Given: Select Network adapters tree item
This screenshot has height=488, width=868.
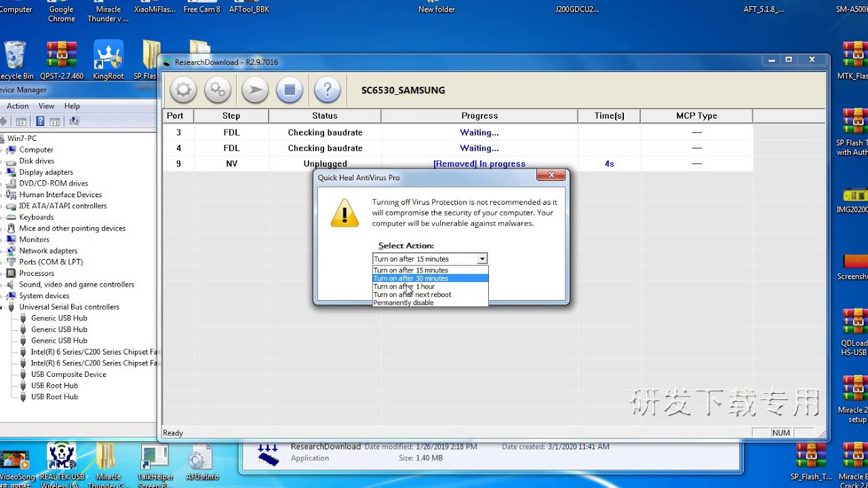Looking at the screenshot, I should coord(48,251).
